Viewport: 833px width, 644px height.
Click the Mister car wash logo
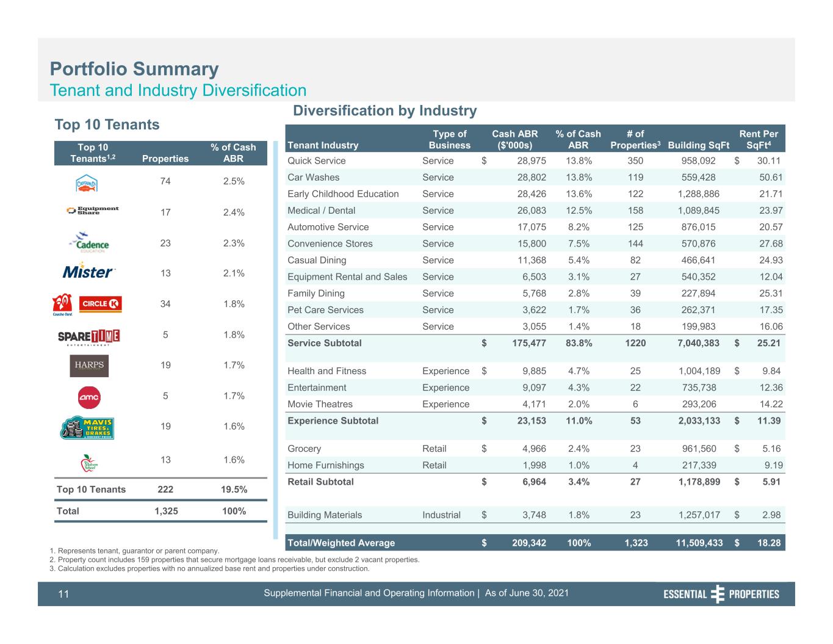click(89, 272)
